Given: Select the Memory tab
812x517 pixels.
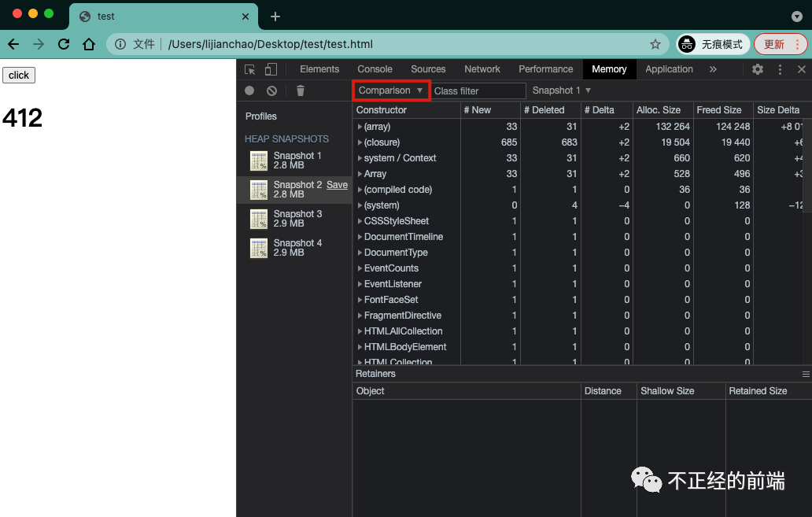Looking at the screenshot, I should [609, 69].
